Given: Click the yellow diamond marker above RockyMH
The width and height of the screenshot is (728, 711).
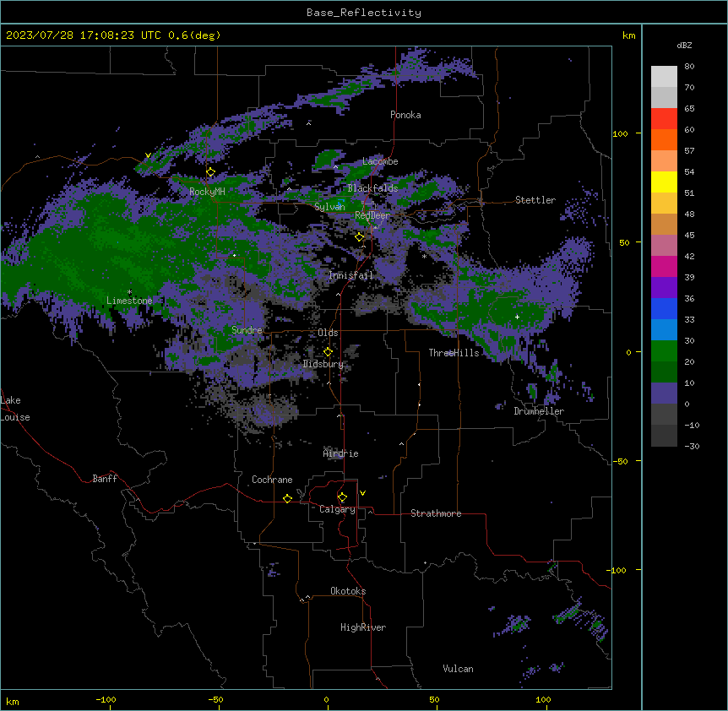Looking at the screenshot, I should (x=210, y=172).
